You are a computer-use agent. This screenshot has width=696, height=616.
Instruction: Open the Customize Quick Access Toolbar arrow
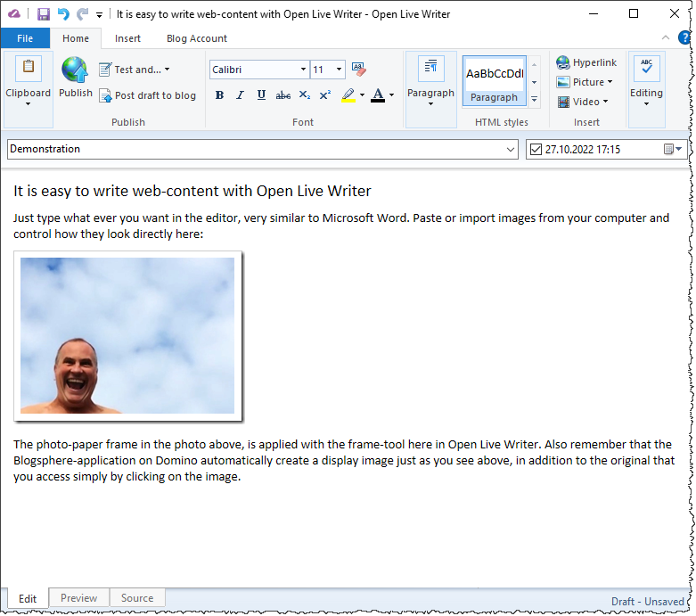pyautogui.click(x=99, y=15)
